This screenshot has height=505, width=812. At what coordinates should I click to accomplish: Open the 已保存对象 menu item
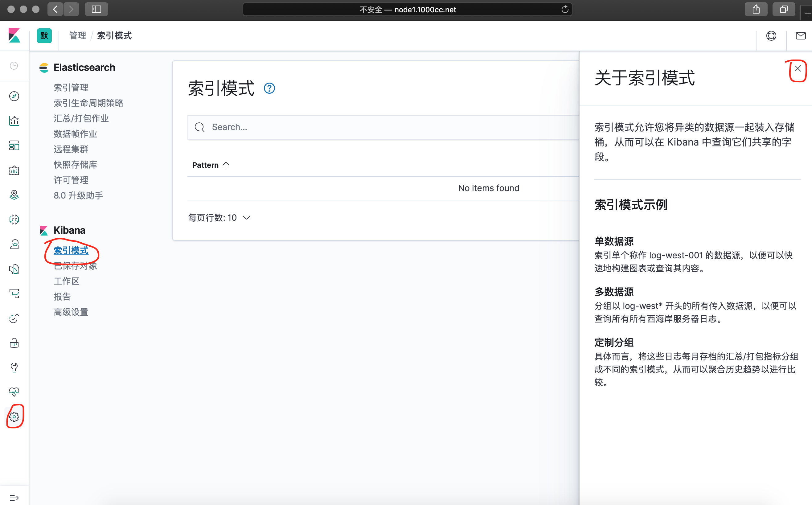(76, 266)
